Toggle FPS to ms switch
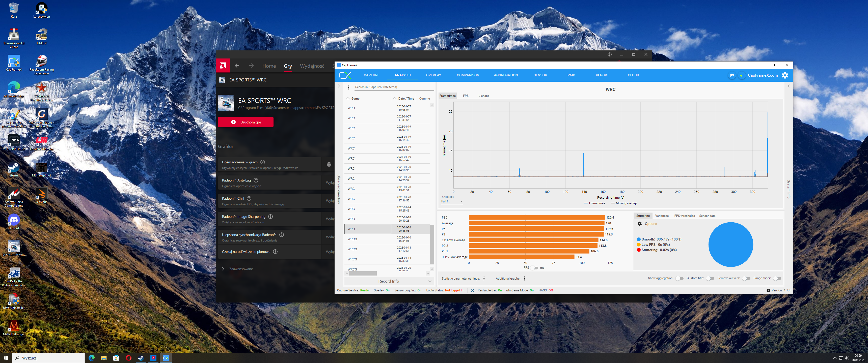Screen dimensions: 868x363 [x=534, y=268]
